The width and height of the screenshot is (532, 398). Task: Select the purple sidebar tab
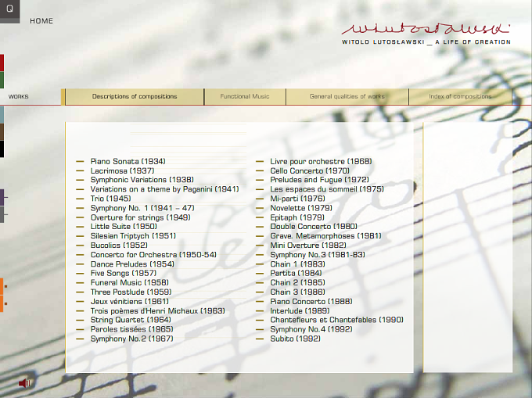(x=2, y=197)
